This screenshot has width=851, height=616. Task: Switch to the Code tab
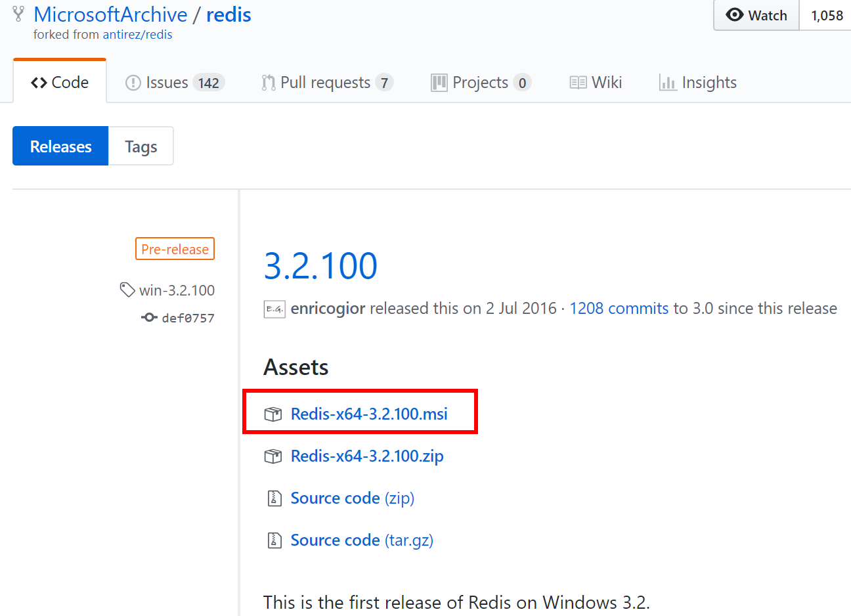[60, 82]
